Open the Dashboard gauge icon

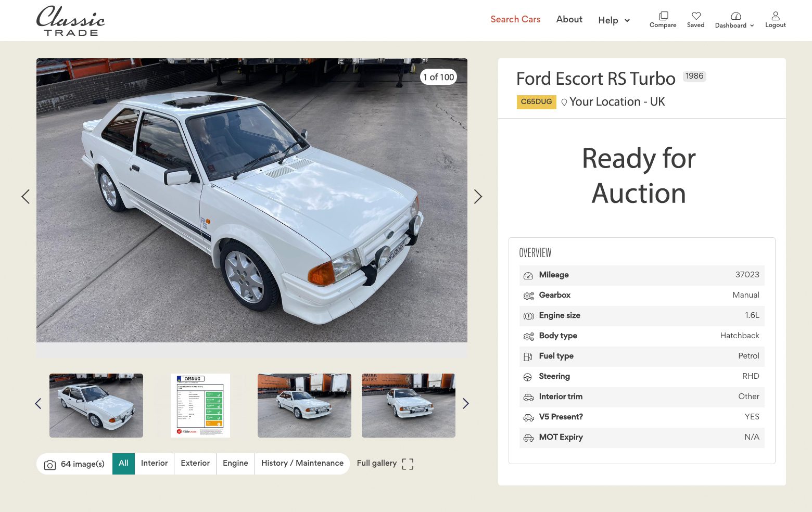pos(735,16)
